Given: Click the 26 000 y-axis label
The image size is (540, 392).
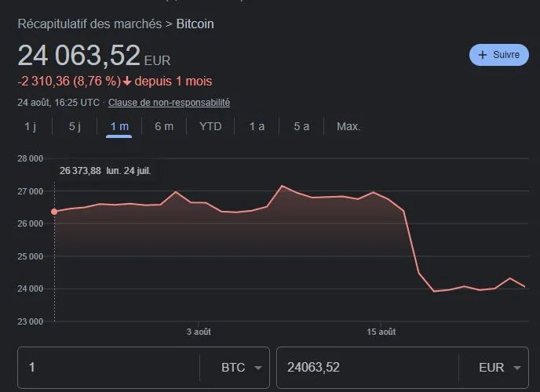Looking at the screenshot, I should point(31,224).
